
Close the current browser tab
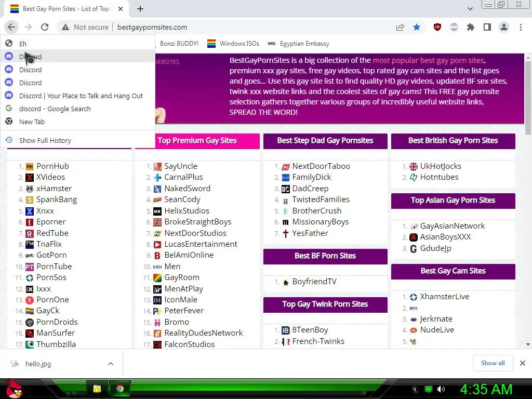(121, 9)
